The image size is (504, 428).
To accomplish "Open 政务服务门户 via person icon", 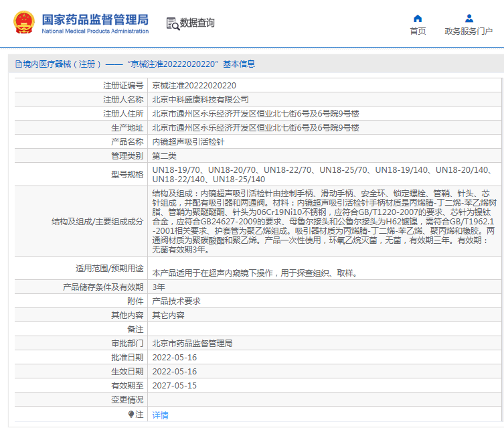I will 469,18.
